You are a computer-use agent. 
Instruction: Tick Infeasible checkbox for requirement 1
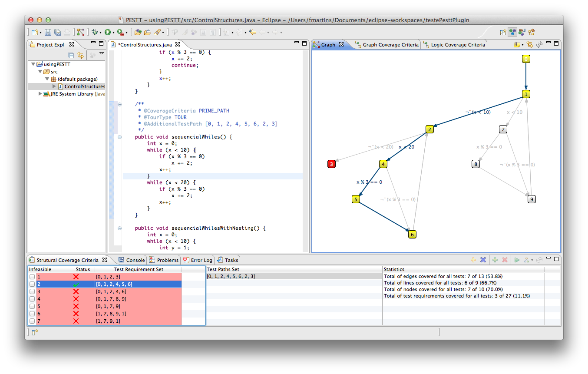[32, 277]
